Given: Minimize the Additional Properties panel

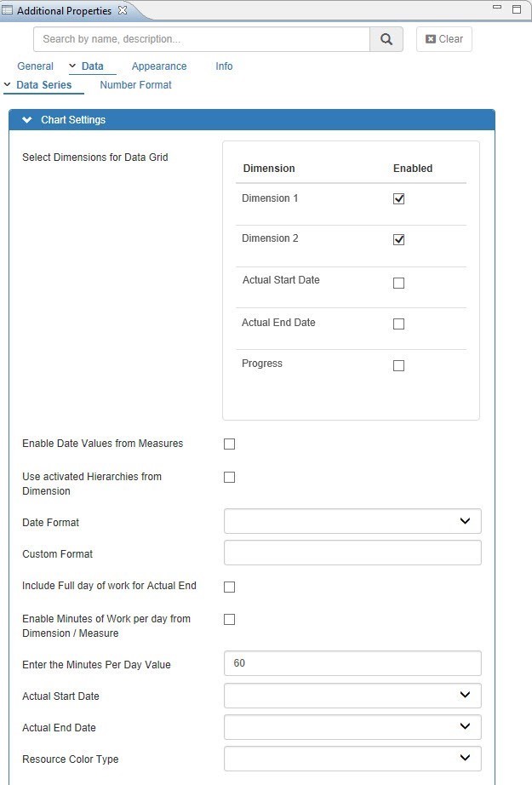Looking at the screenshot, I should (x=497, y=9).
